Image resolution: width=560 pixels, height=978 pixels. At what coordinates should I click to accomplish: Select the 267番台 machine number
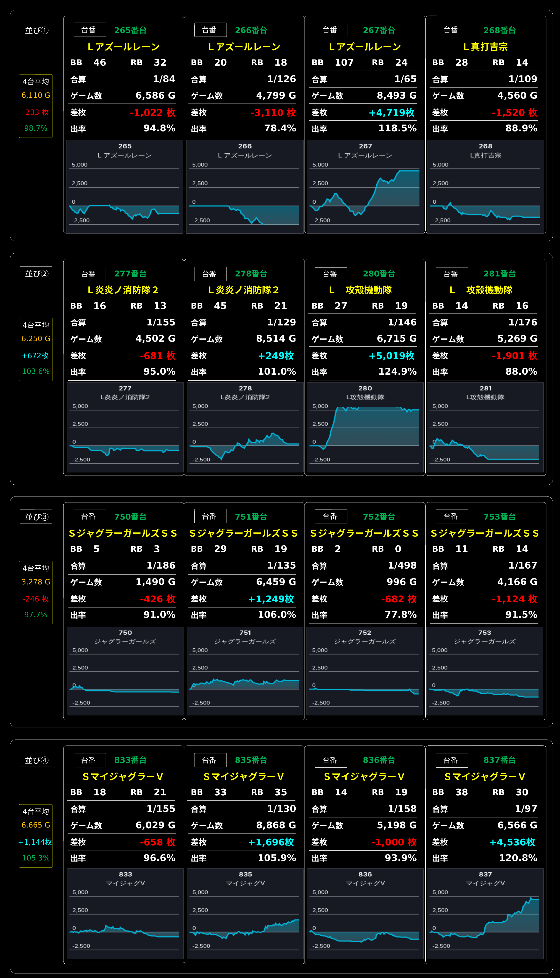click(379, 30)
